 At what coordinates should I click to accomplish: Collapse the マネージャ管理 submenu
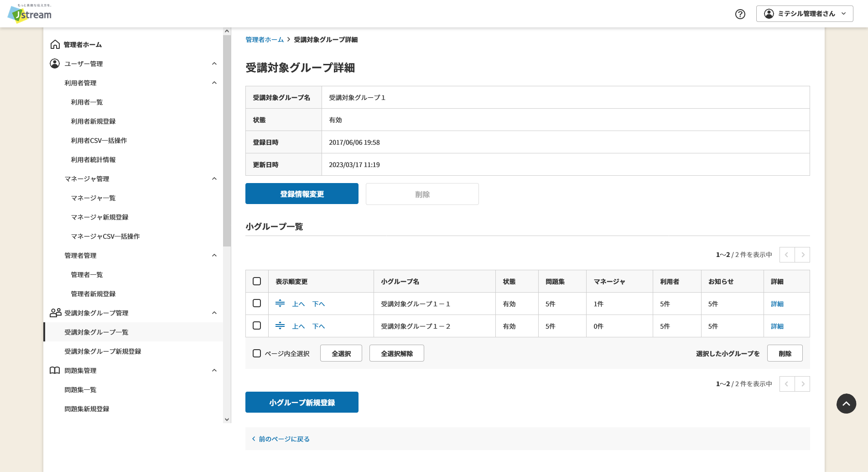pos(214,178)
